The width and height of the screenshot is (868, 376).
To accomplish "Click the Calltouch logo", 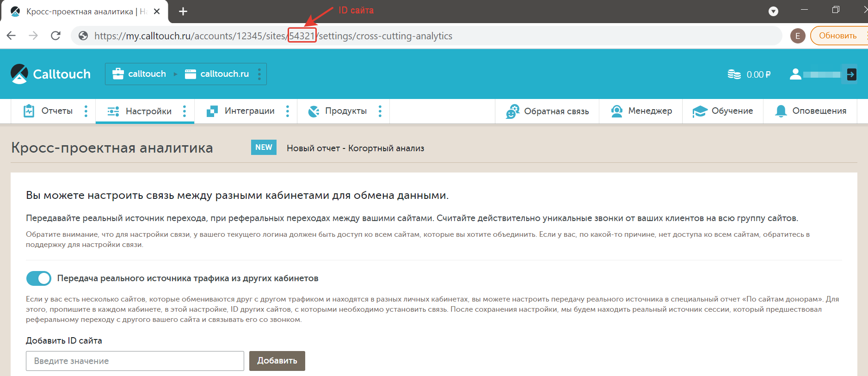I will pos(50,74).
